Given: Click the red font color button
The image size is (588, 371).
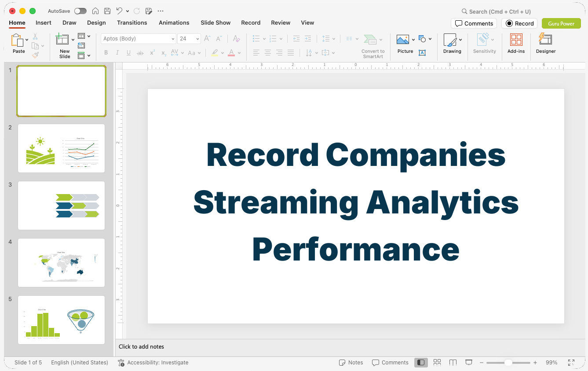Looking at the screenshot, I should [231, 53].
